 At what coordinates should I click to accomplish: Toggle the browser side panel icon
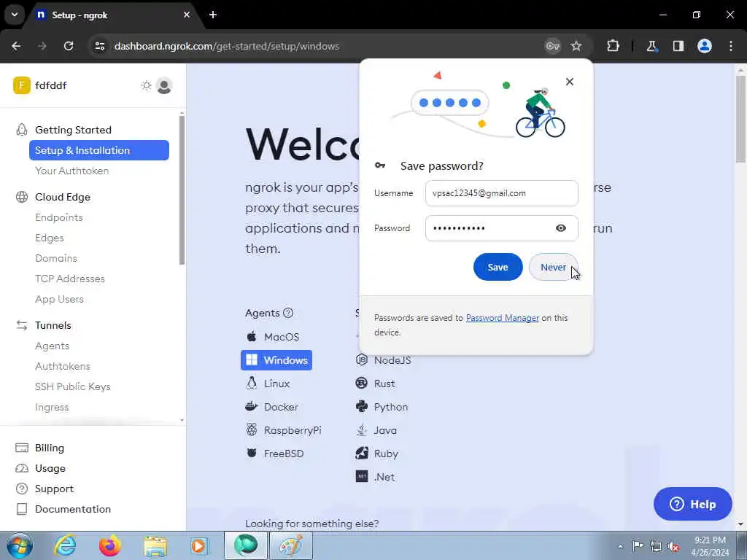678,46
